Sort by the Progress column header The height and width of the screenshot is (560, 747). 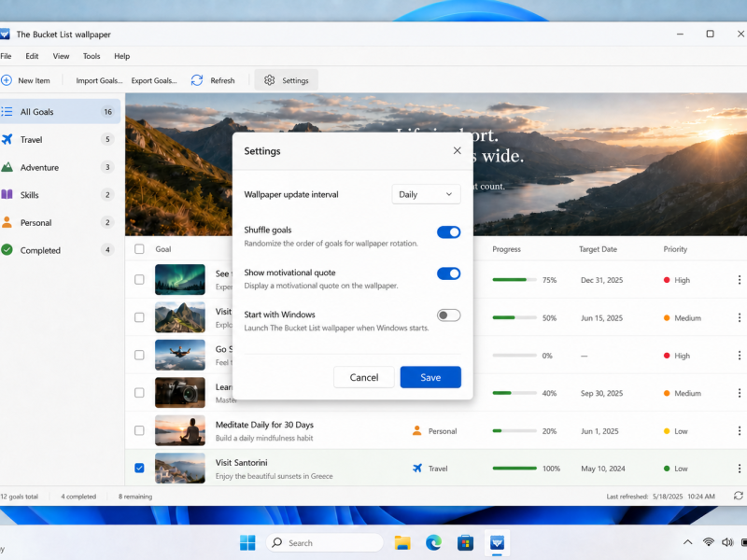[x=506, y=249]
